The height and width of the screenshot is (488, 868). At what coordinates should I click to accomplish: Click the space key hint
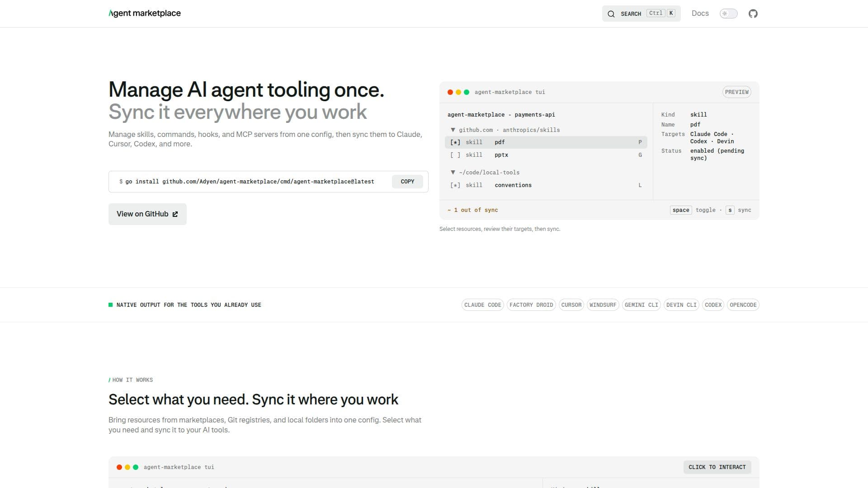point(681,210)
